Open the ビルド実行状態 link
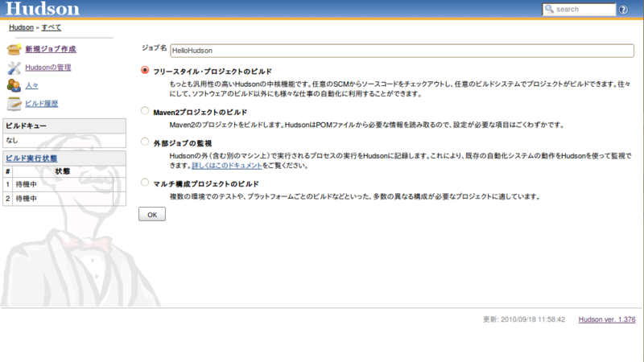 pyautogui.click(x=31, y=158)
